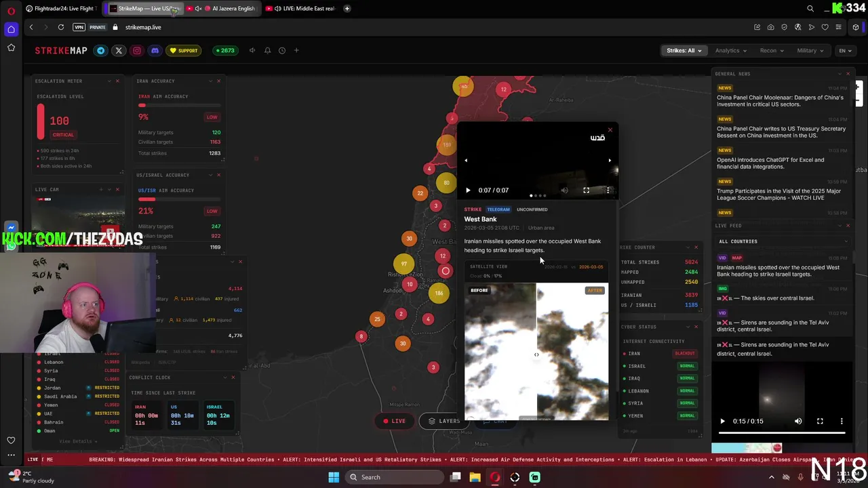868x488 pixels.
Task: Open StrikeMap Discord icon
Action: click(x=155, y=50)
